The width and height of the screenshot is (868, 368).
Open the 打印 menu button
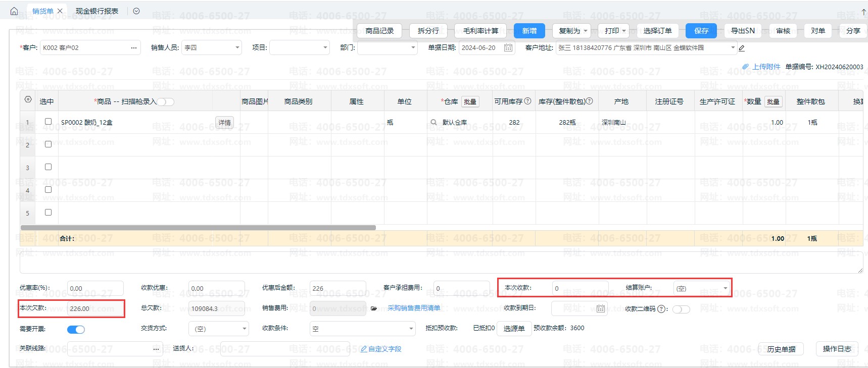coord(613,31)
